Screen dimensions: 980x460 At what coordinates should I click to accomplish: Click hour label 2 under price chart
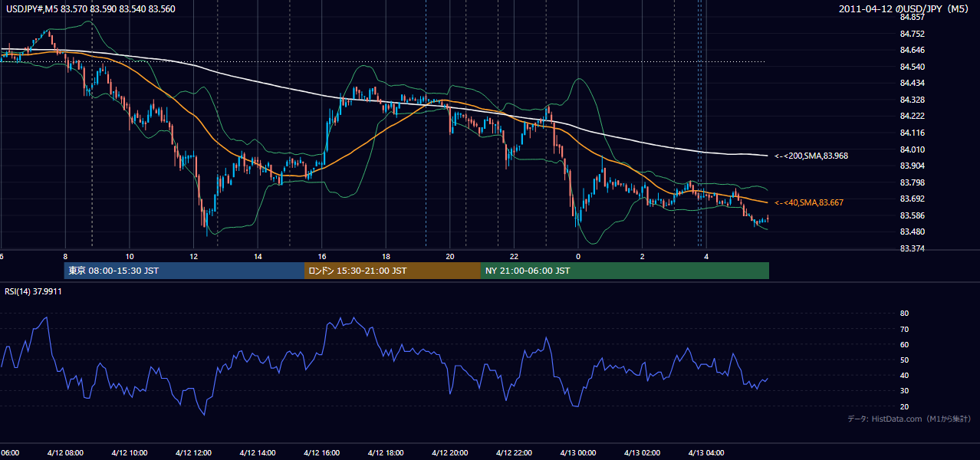643,257
